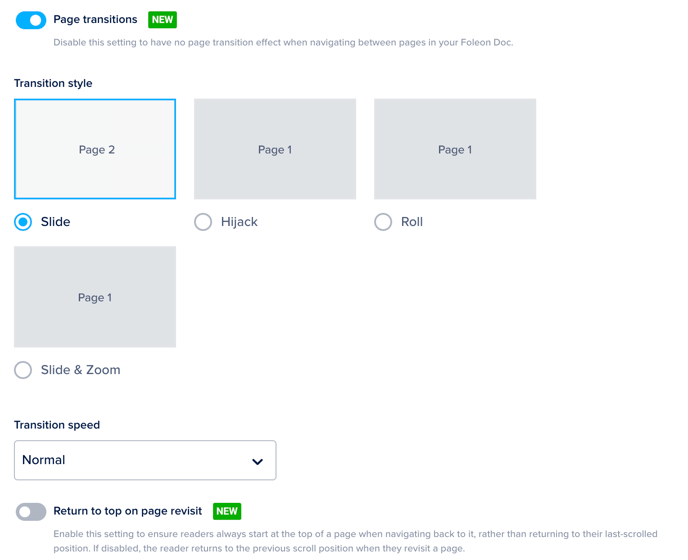The width and height of the screenshot is (688, 560).
Task: Click the Slide & Zoom label text
Action: [x=80, y=370]
